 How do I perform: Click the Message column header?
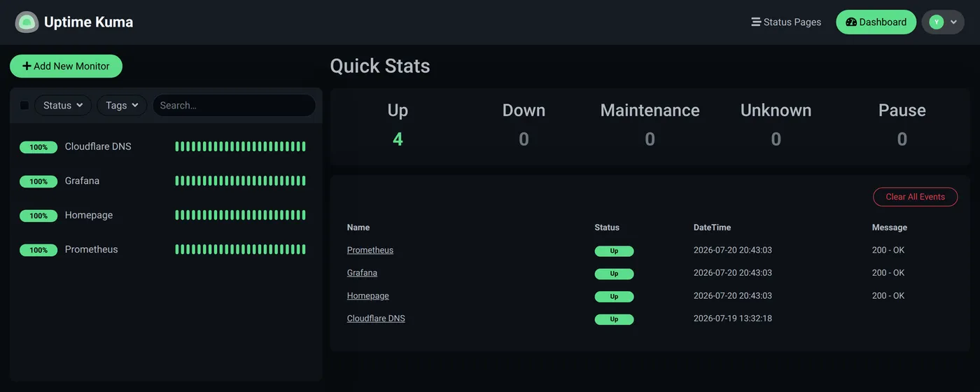click(889, 227)
